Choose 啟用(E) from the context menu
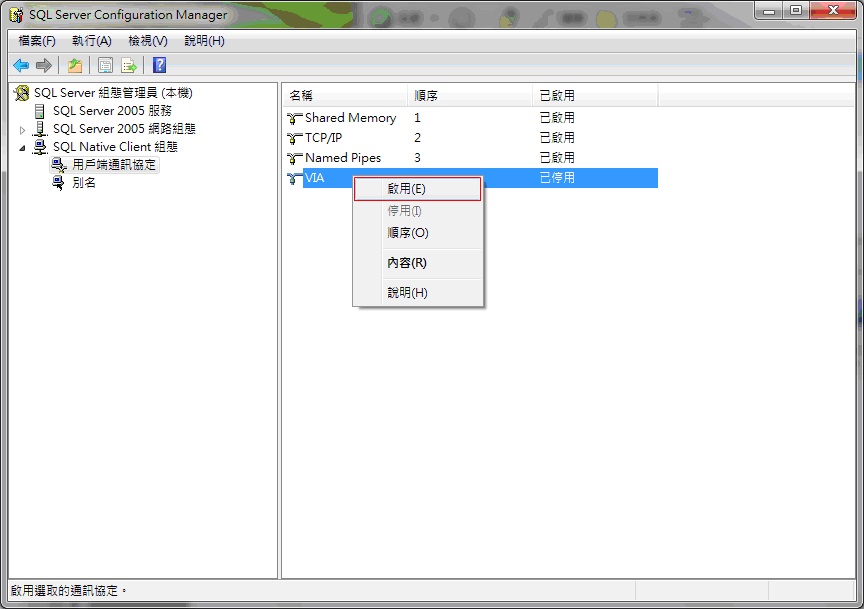This screenshot has width=864, height=609. pyautogui.click(x=418, y=189)
